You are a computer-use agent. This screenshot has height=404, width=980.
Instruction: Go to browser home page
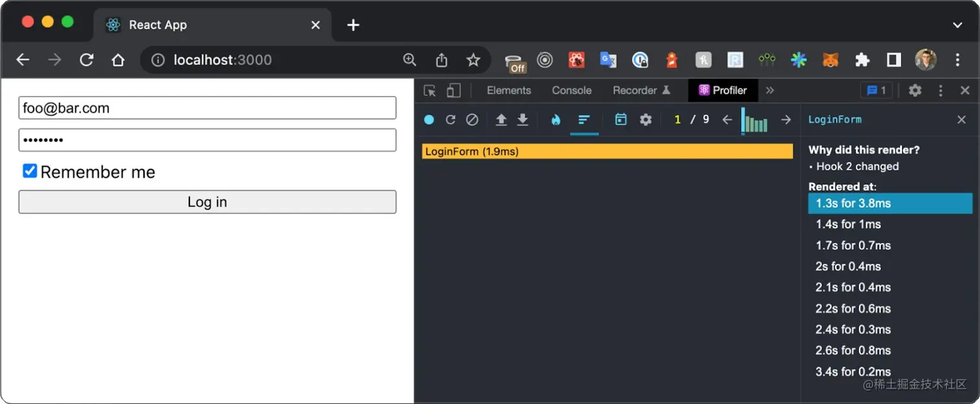click(x=118, y=60)
